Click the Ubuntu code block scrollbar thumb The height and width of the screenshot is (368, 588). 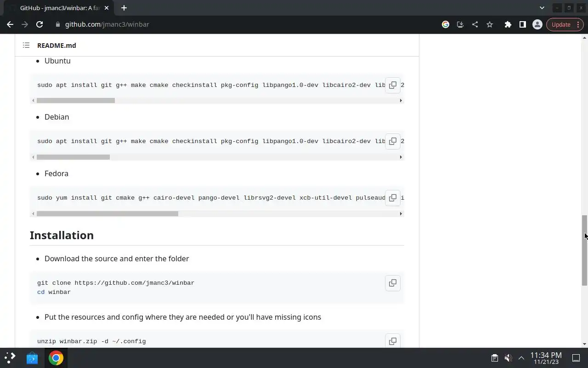point(76,100)
